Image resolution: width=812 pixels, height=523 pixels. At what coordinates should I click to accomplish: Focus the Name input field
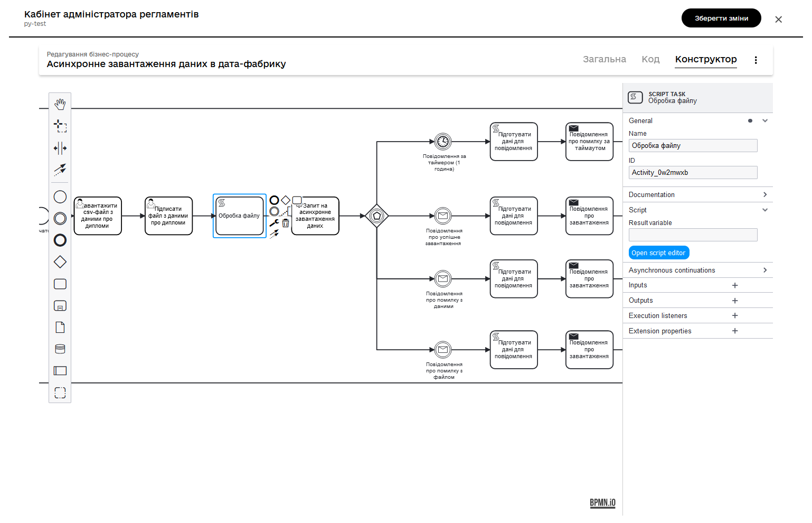tap(693, 146)
